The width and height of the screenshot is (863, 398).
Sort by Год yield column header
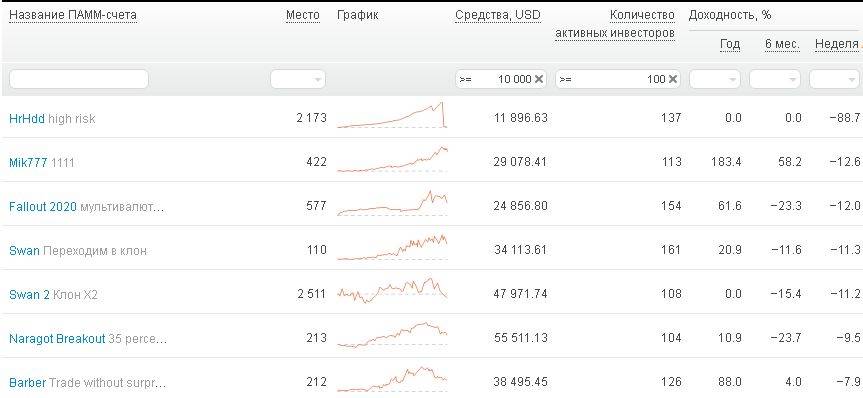[x=730, y=44]
